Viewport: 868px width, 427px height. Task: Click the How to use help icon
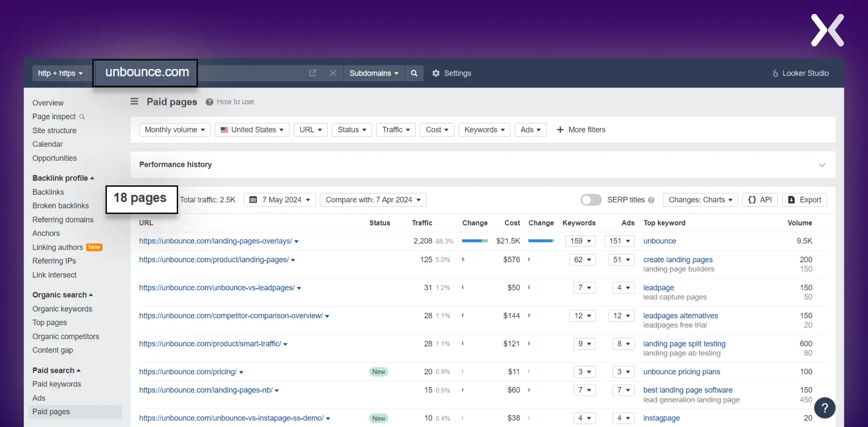(209, 102)
